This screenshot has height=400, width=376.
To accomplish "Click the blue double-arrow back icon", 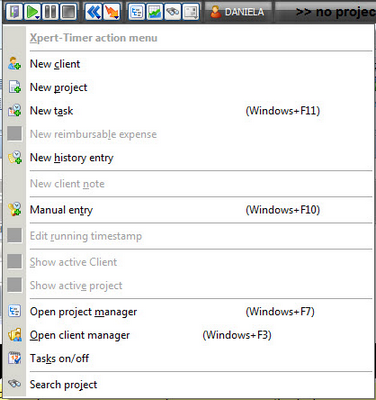I will pos(93,12).
